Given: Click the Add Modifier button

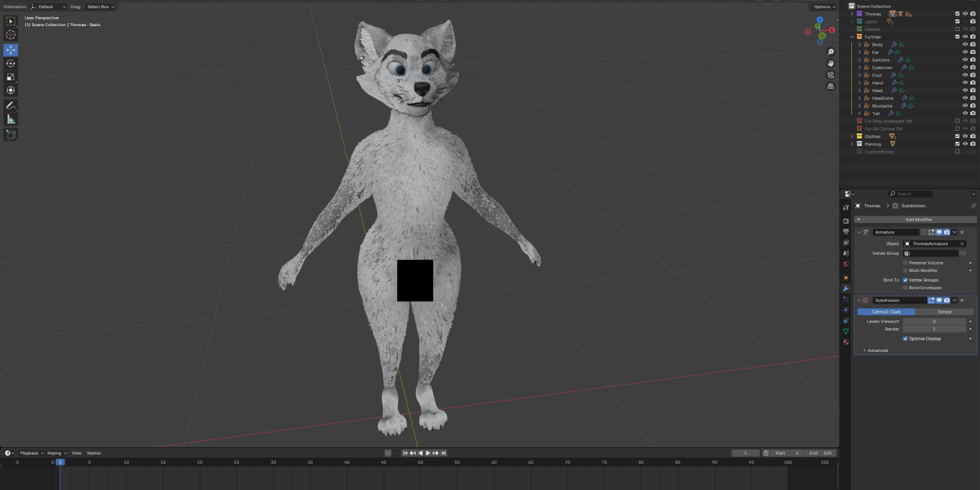Looking at the screenshot, I should 915,220.
